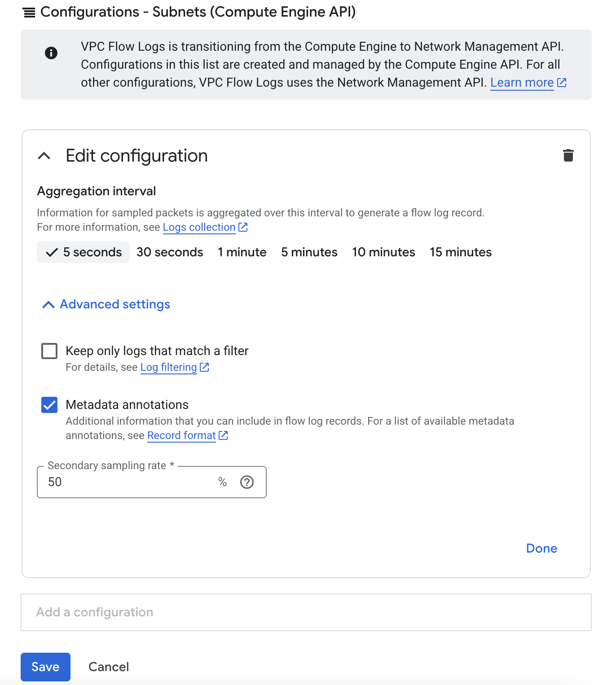Click the external link icon beside Log filtering
The height and width of the screenshot is (685, 616).
coord(204,367)
